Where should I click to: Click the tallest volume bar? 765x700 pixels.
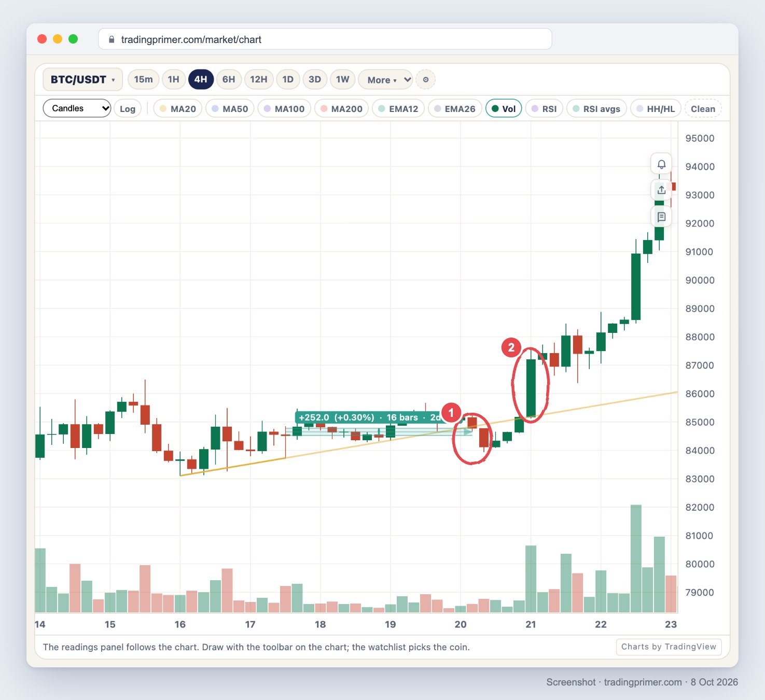tap(636, 558)
